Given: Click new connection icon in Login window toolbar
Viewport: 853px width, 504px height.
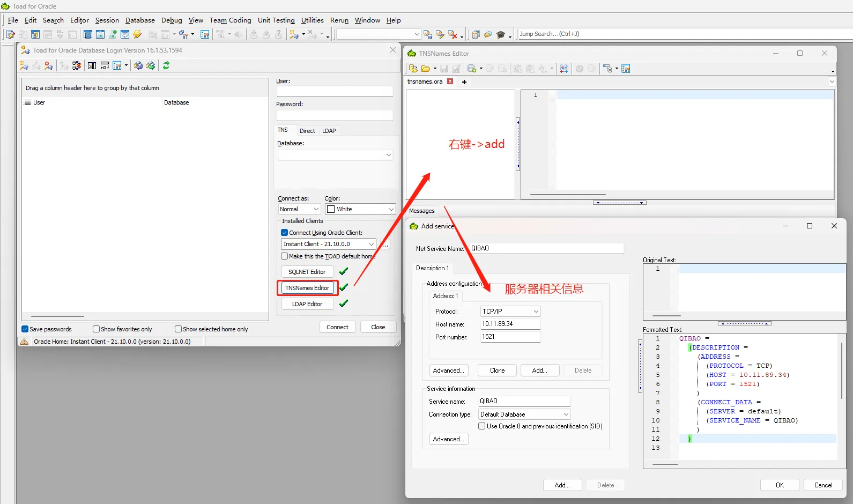Looking at the screenshot, I should [x=24, y=65].
